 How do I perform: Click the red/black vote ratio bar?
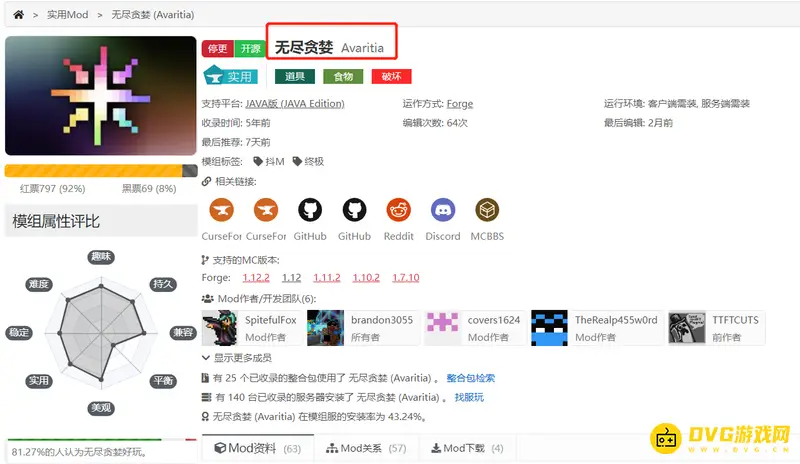(x=100, y=171)
